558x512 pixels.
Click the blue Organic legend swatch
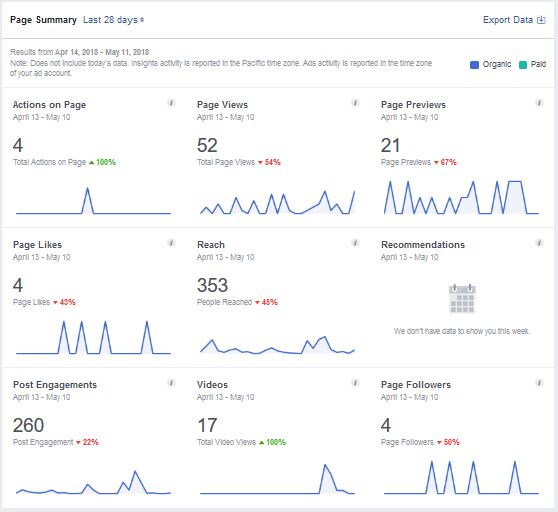[474, 64]
